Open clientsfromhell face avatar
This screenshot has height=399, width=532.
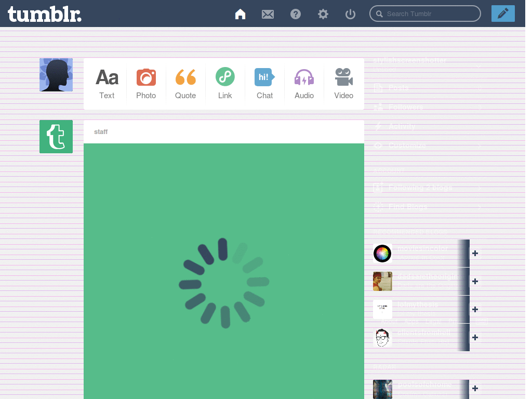[x=382, y=337]
